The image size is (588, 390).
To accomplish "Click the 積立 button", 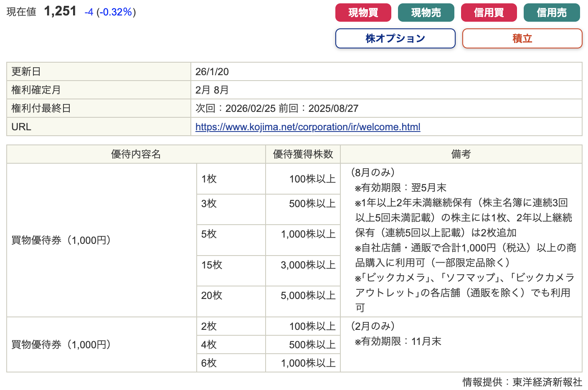I will (x=522, y=38).
